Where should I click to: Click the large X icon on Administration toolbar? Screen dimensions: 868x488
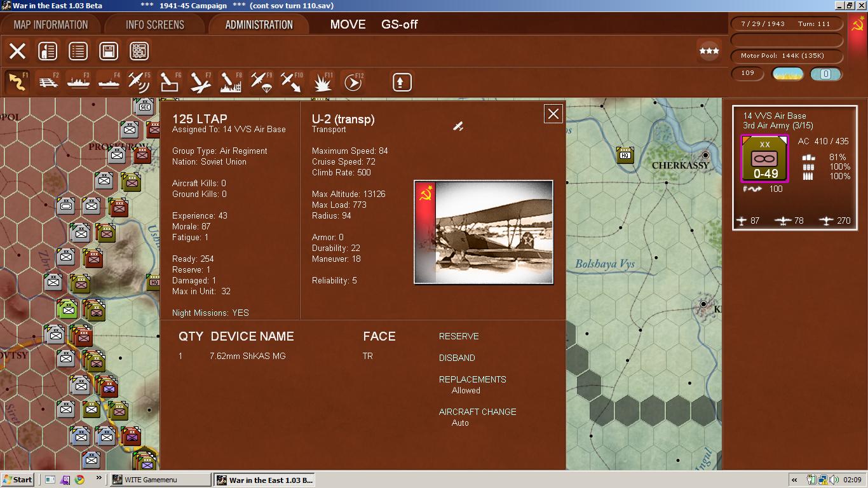point(17,51)
